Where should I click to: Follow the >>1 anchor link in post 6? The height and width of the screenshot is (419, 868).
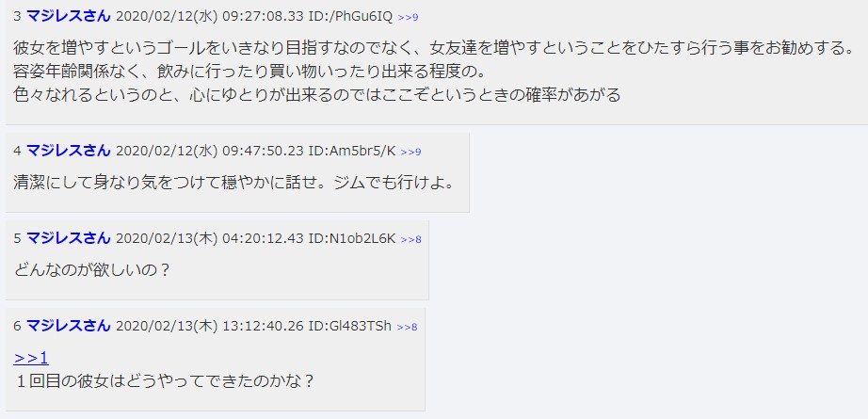pos(31,358)
